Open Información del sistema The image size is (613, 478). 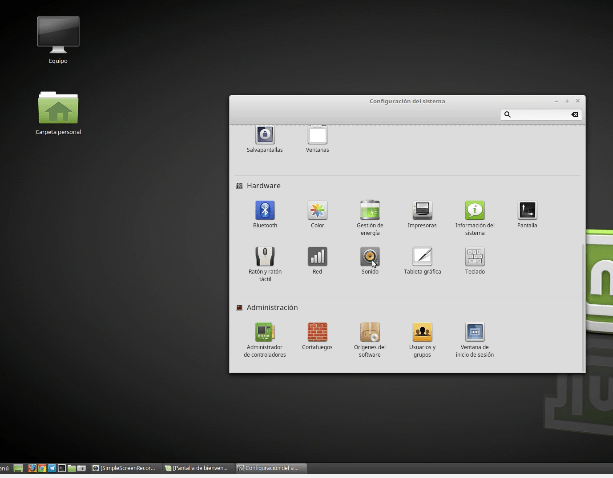pos(475,211)
